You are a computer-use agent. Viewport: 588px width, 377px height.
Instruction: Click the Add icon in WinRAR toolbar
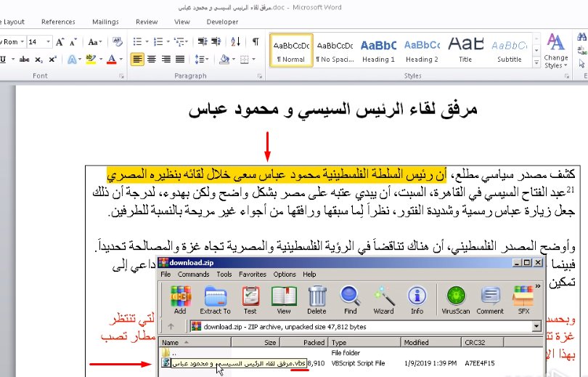pos(180,300)
